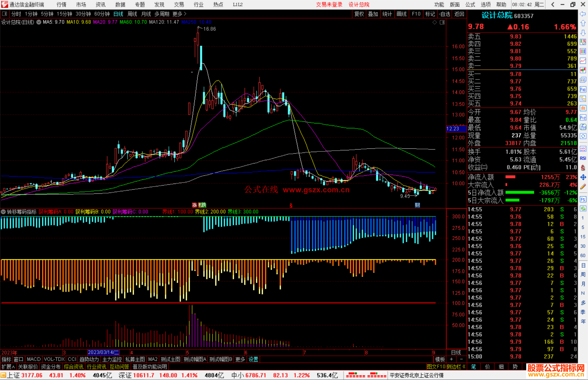Click the F10 company info sidebar icon
Viewport: 588px width, 380px height.
click(583, 89)
